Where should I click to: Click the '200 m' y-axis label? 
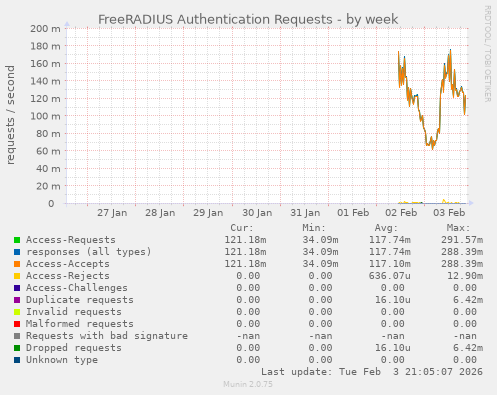click(45, 29)
